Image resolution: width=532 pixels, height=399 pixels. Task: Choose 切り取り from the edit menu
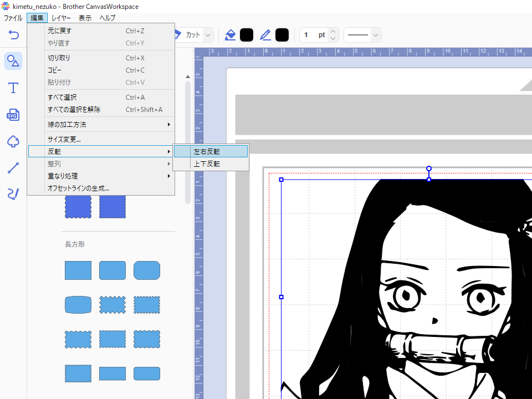point(101,58)
